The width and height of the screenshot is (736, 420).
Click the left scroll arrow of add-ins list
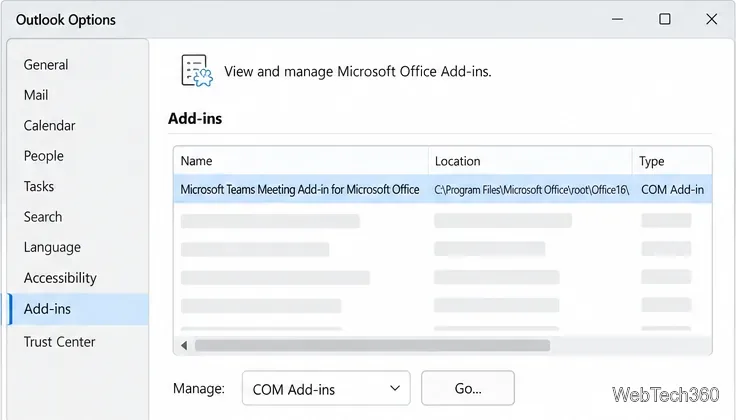pyautogui.click(x=184, y=346)
